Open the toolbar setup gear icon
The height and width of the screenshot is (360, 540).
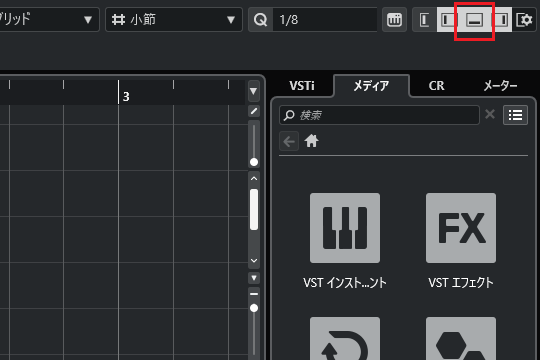[525, 20]
